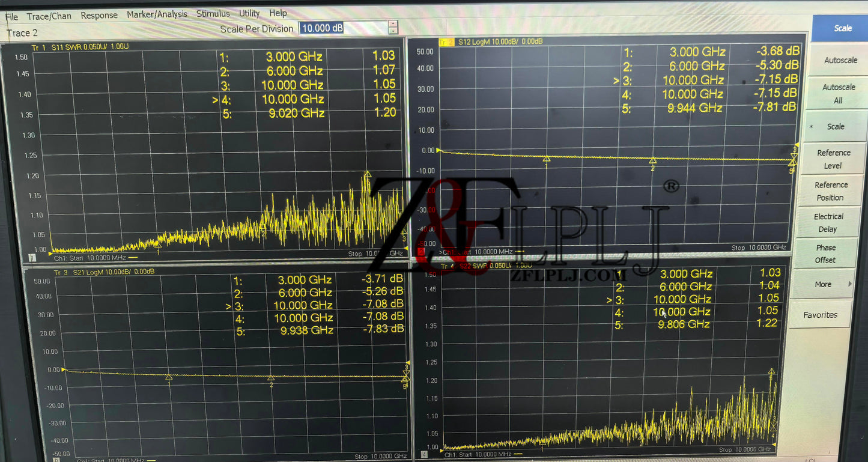The height and width of the screenshot is (462, 868).
Task: Increase Scale Per Division with up arrow
Action: 393,25
